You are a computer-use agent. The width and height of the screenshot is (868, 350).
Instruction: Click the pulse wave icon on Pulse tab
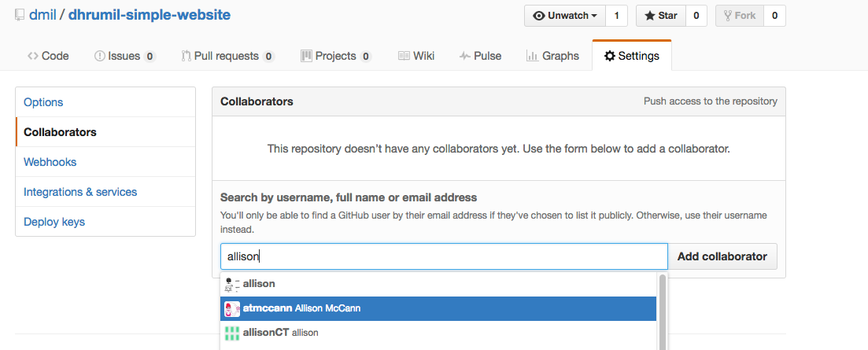click(x=465, y=56)
